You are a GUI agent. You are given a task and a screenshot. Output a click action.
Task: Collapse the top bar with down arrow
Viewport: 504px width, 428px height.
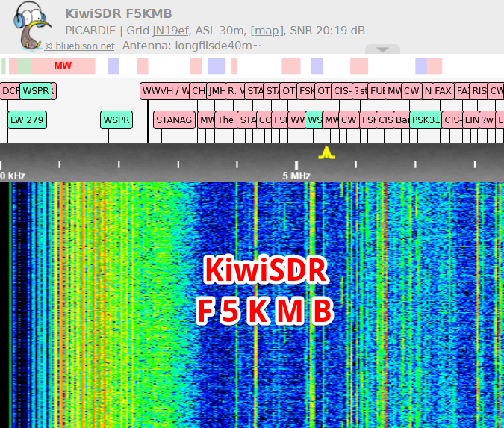[x=382, y=49]
